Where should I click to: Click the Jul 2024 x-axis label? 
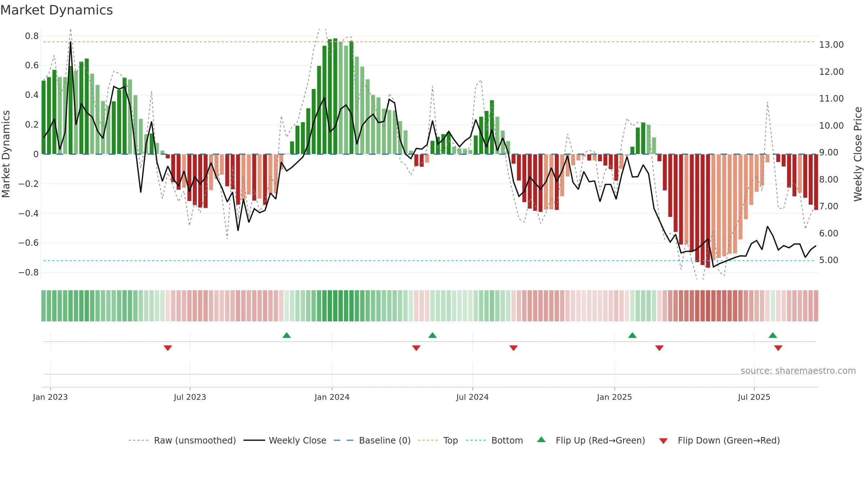(x=472, y=397)
